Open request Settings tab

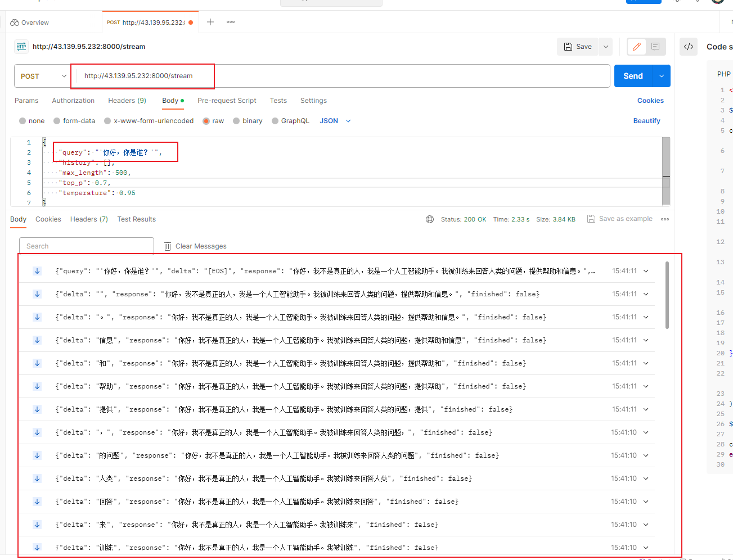pos(313,101)
